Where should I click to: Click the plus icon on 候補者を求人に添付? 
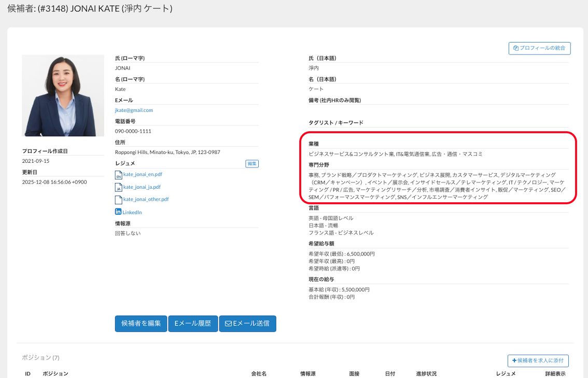click(514, 360)
